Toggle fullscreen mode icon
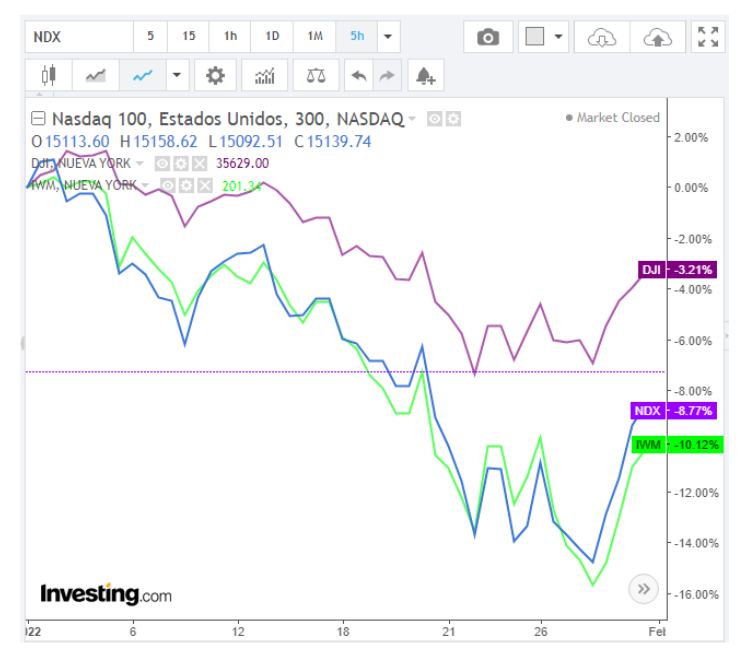 (x=708, y=37)
